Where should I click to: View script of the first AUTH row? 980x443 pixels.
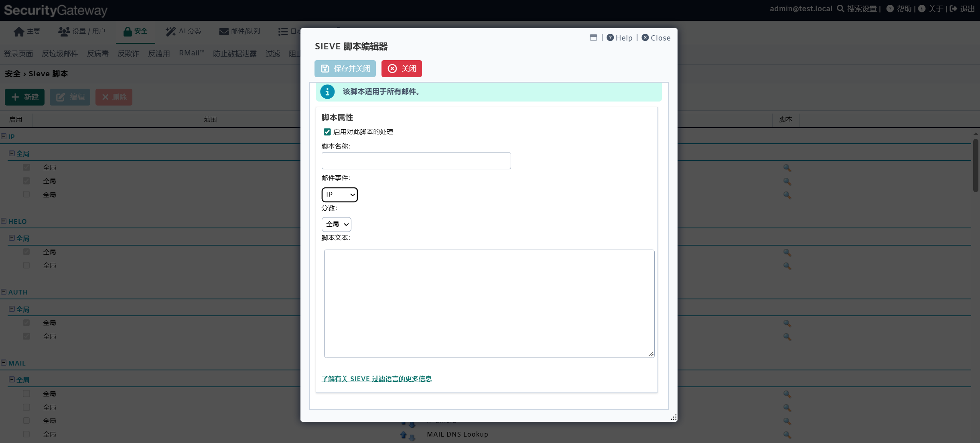(787, 323)
